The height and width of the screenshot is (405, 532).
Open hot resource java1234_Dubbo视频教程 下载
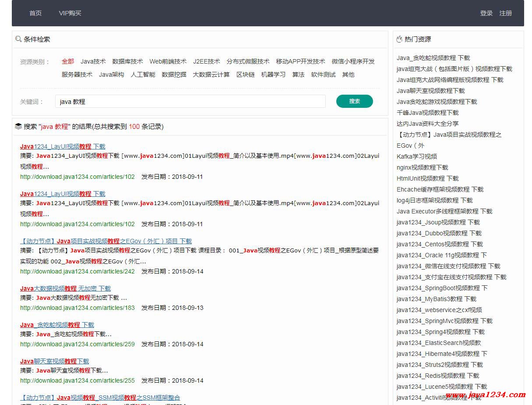(x=439, y=233)
